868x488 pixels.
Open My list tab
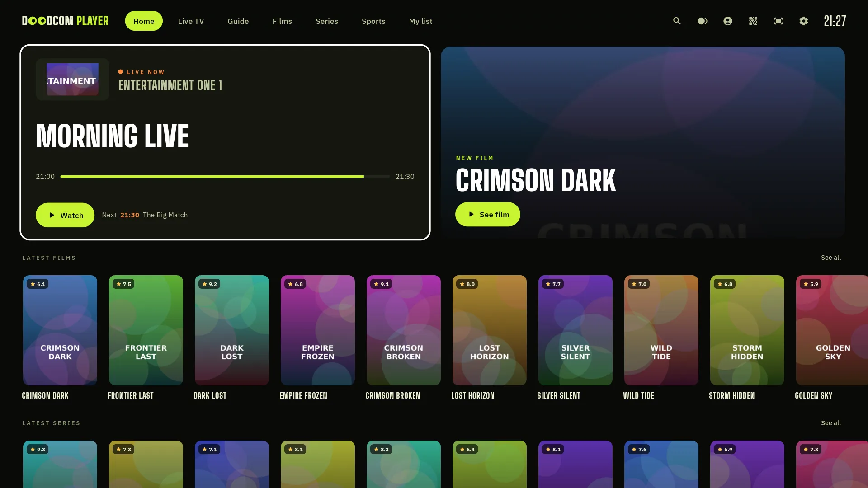(420, 21)
